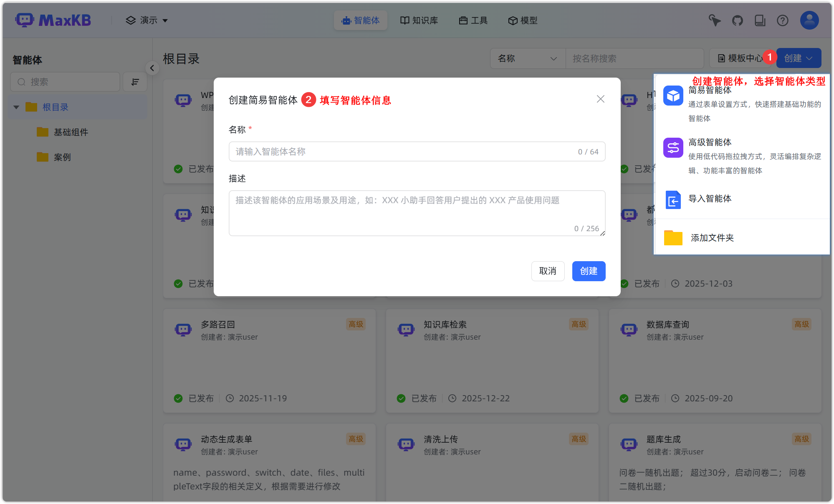
Task: Click the blue 创建 dialog button
Action: (589, 271)
